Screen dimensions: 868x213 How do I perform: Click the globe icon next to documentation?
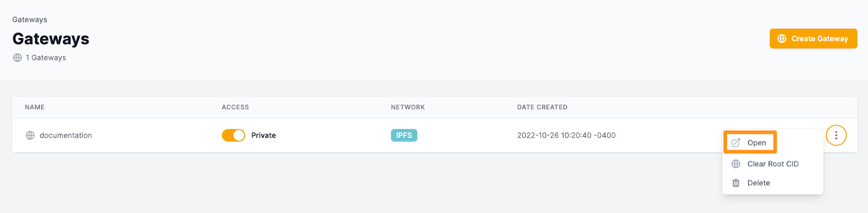click(x=30, y=135)
